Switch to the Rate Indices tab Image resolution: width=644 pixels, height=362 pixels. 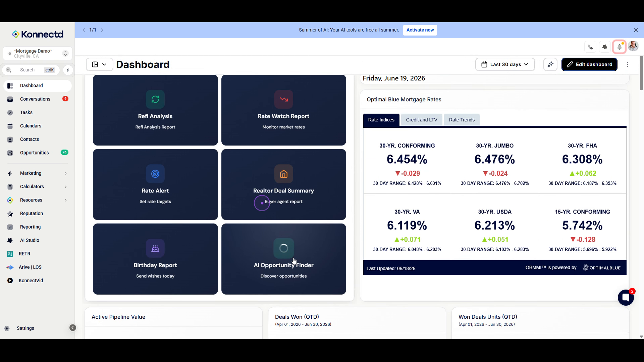click(x=381, y=120)
